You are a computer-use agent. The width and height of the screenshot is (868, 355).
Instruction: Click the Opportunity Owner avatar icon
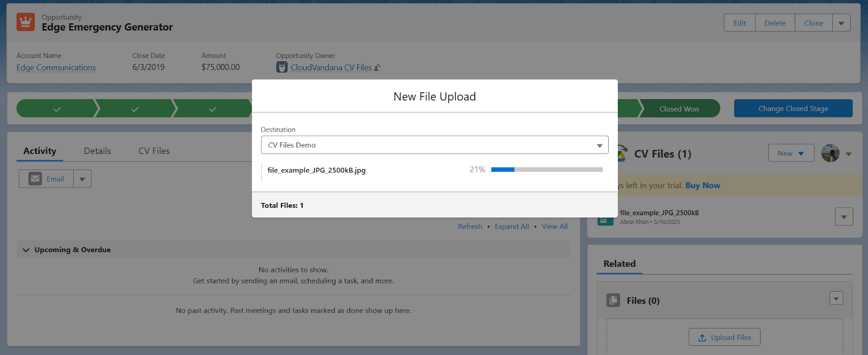282,67
